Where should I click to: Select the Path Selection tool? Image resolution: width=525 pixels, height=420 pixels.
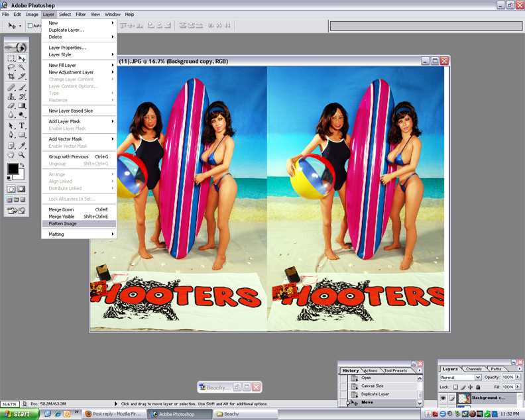coord(11,126)
